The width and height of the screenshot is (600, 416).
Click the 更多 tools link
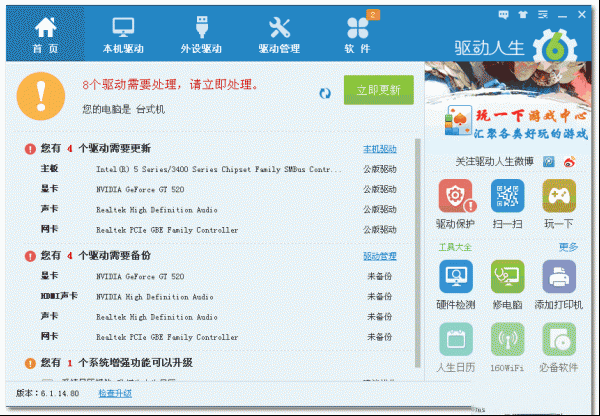(568, 247)
